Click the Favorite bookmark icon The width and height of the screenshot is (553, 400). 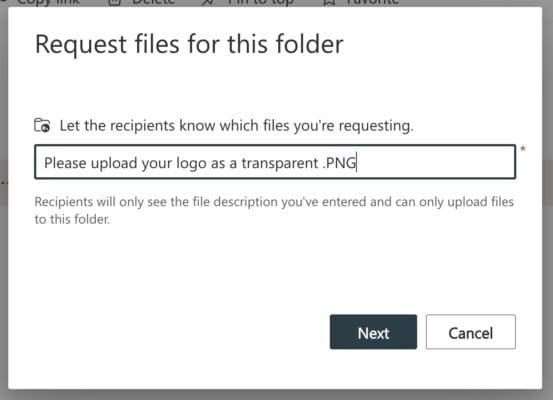pos(329,2)
